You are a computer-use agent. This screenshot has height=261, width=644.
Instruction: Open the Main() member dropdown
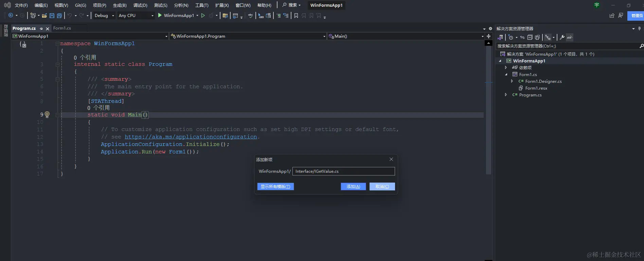click(x=406, y=36)
